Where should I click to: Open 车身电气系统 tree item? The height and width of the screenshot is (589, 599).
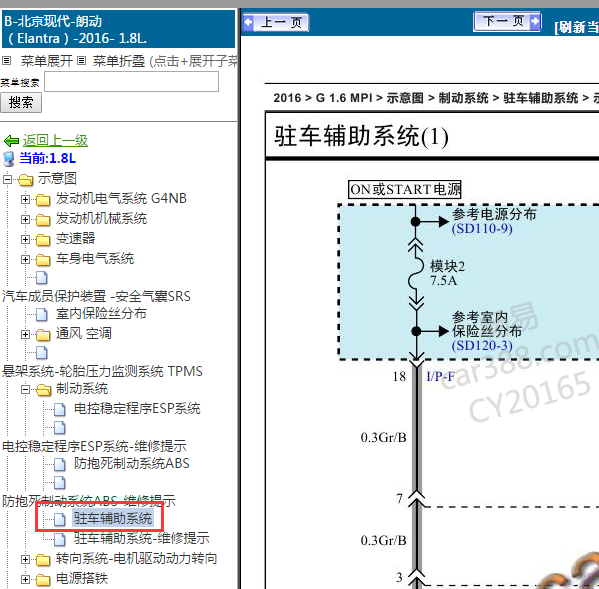click(x=95, y=259)
